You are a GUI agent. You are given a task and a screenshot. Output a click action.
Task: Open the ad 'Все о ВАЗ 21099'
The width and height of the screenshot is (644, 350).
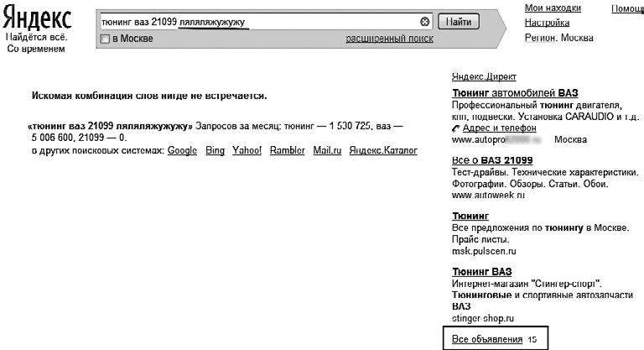coord(492,160)
